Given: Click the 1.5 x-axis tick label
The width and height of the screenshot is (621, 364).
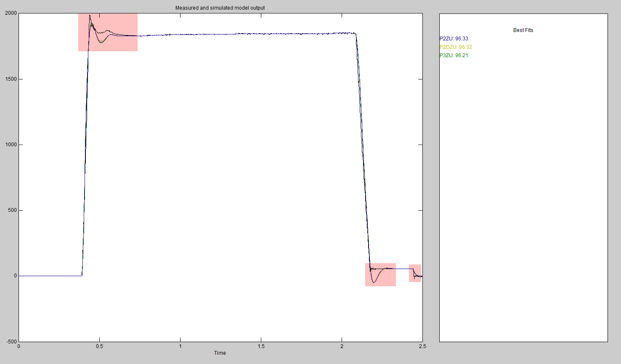Looking at the screenshot, I should pos(261,346).
